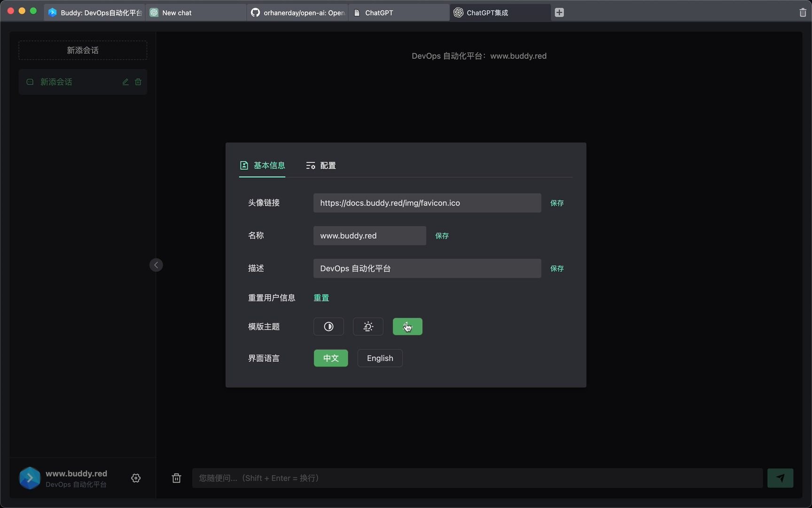Open the ChatGPT browser tab
Viewport: 812px width, 508px height.
(x=399, y=13)
